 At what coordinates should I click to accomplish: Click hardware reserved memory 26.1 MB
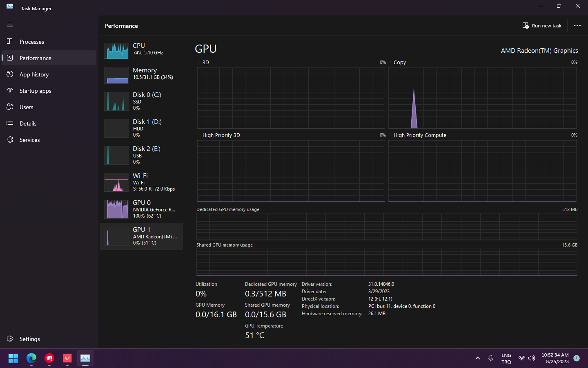[377, 314]
